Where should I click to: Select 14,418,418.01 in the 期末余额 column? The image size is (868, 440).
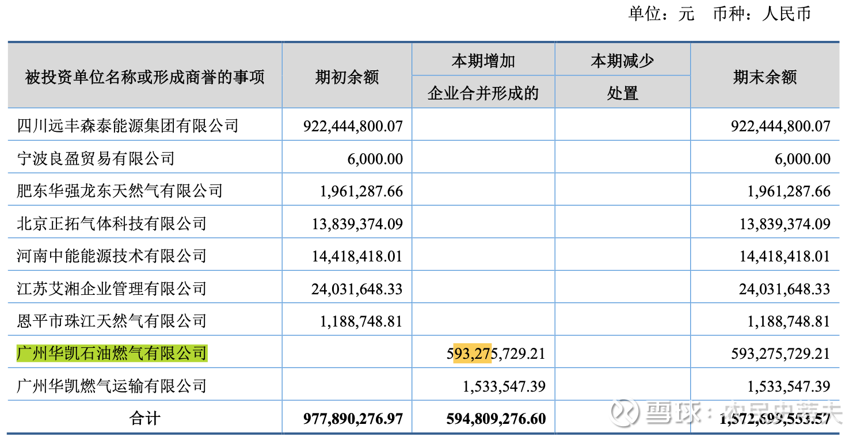point(785,256)
